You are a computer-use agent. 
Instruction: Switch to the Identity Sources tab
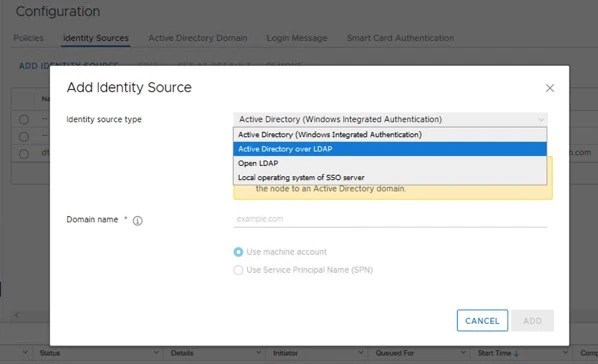96,38
